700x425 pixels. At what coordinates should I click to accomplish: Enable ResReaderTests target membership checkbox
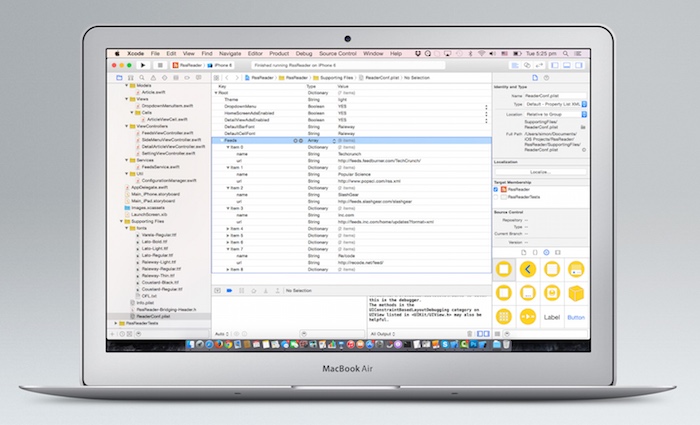pyautogui.click(x=497, y=197)
